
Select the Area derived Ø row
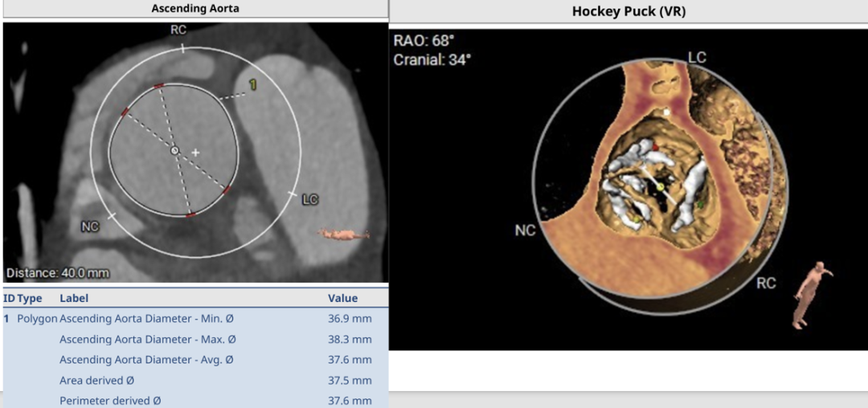pos(195,381)
